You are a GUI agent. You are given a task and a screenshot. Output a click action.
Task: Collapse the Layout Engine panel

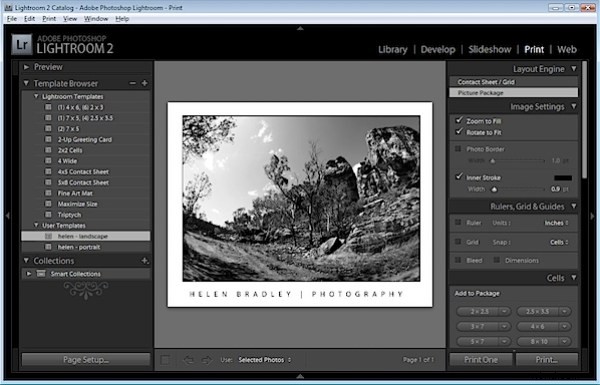tap(574, 69)
